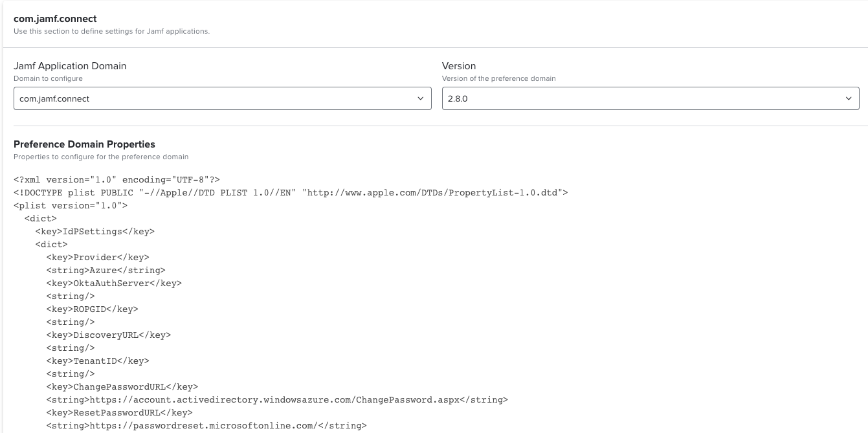Click the passwordreset.microsoftonline.com string

click(x=206, y=425)
